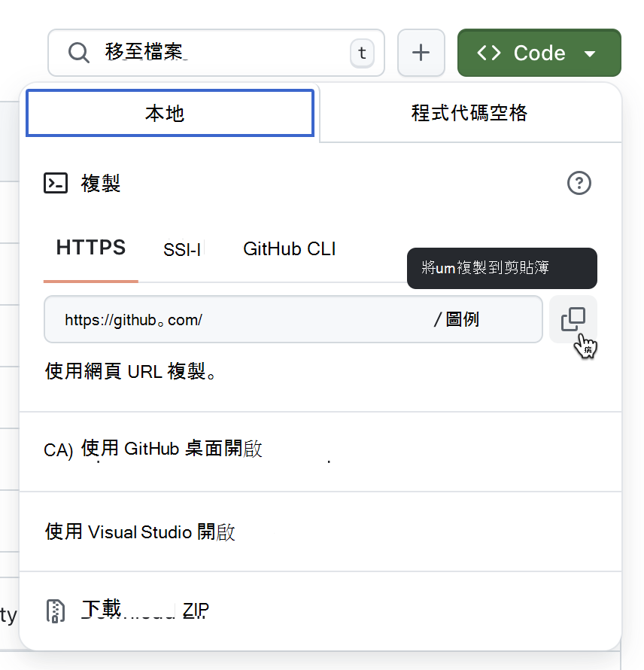Viewport: 644px width, 670px height.
Task: Open the help question mark icon
Action: point(579,184)
